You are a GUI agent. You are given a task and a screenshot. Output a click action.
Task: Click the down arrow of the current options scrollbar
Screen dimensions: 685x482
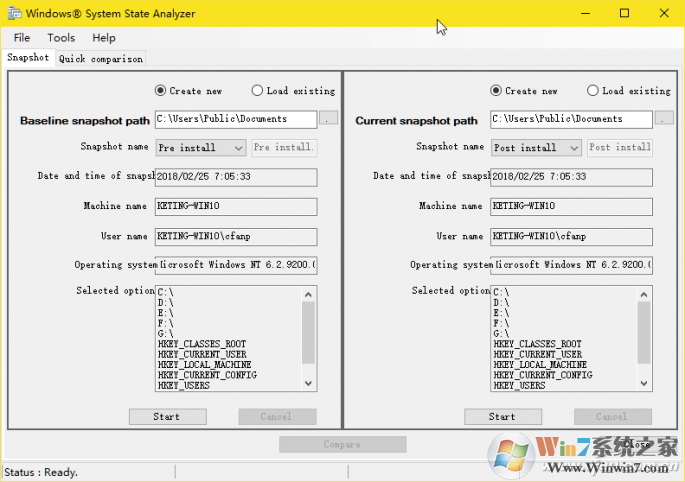(x=644, y=383)
